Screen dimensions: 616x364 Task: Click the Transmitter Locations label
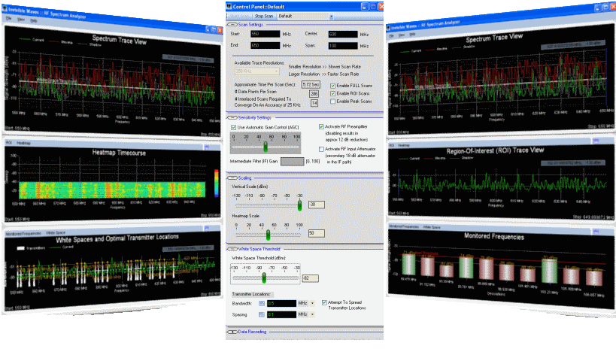point(251,294)
